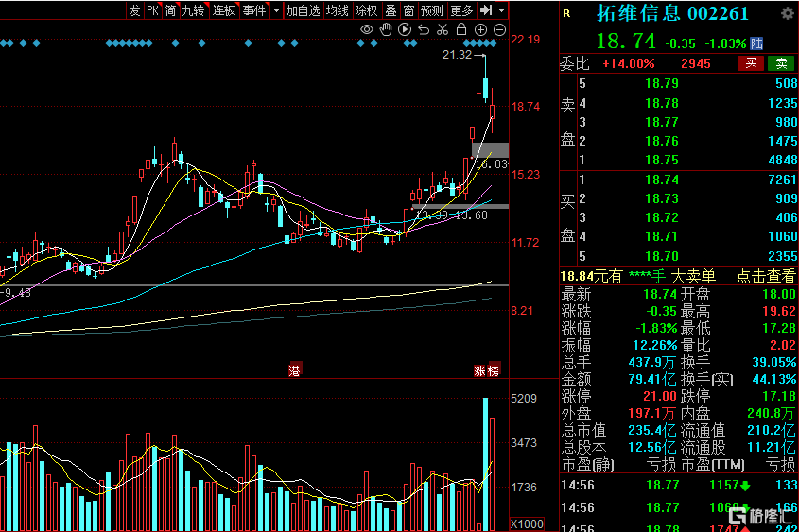The image size is (799, 532).
Task: Toggle the 均线 moving averages
Action: pyautogui.click(x=337, y=10)
